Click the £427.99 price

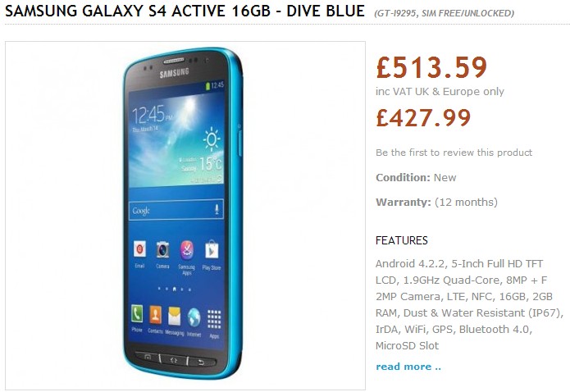[423, 117]
